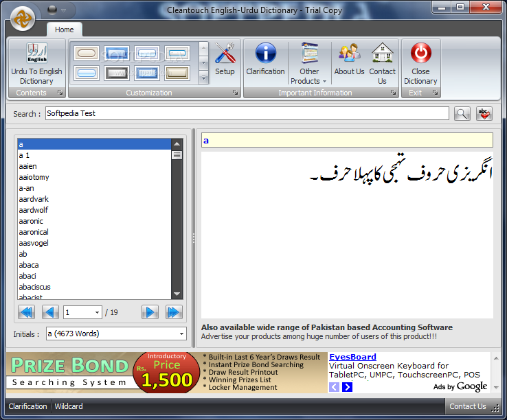
Task: Select word 'aardwolf' in list
Action: (x=94, y=210)
